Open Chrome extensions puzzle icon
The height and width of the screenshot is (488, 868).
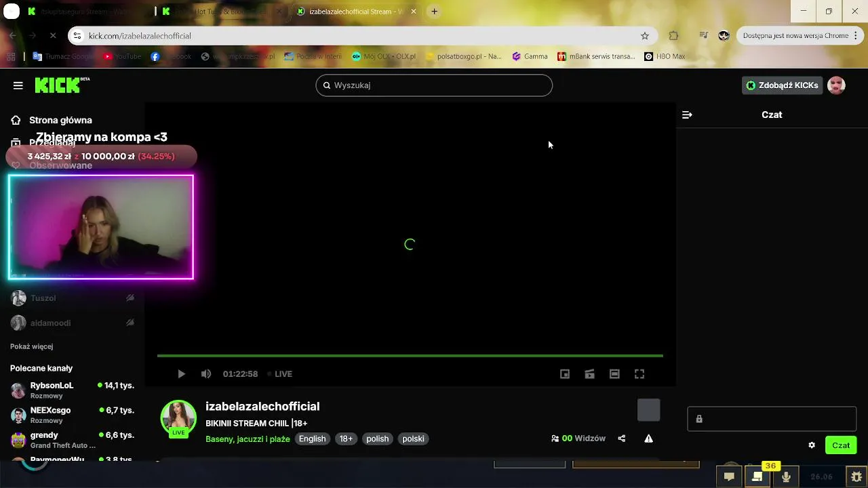pos(673,36)
